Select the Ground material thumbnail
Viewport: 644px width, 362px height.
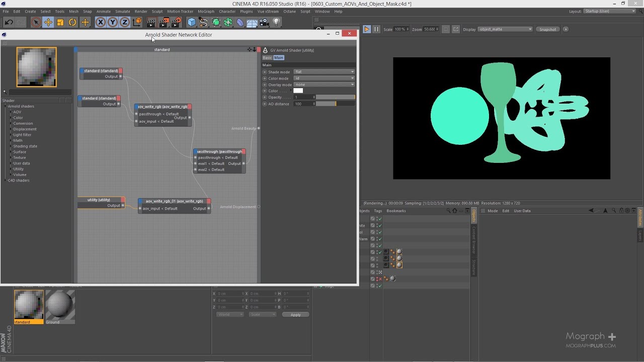click(x=59, y=307)
